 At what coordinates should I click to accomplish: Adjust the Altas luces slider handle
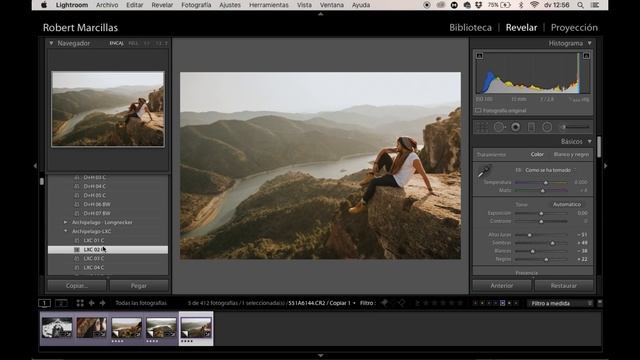point(530,235)
